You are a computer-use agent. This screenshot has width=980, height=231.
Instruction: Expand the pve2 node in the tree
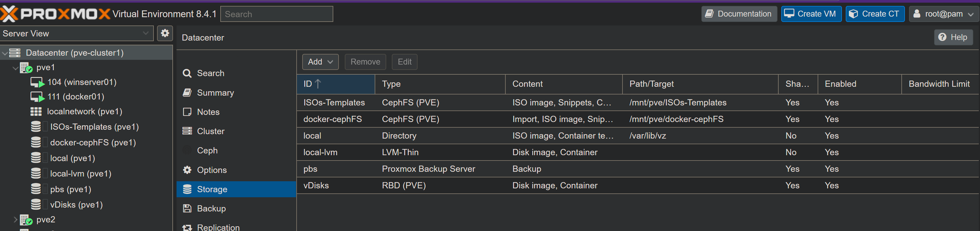[x=16, y=219]
